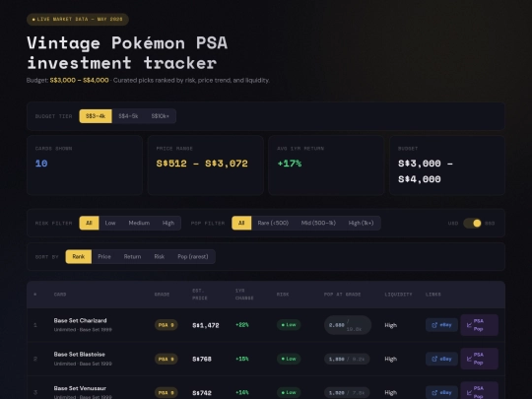The height and width of the screenshot is (399, 532).
Task: Click the PSA grade badge for Blastoise
Action: tap(166, 359)
